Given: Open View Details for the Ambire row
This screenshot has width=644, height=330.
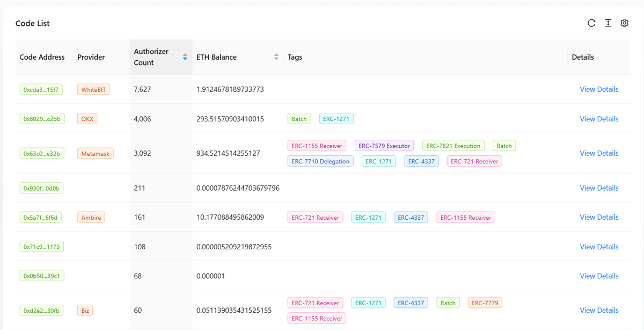Looking at the screenshot, I should (x=599, y=217).
